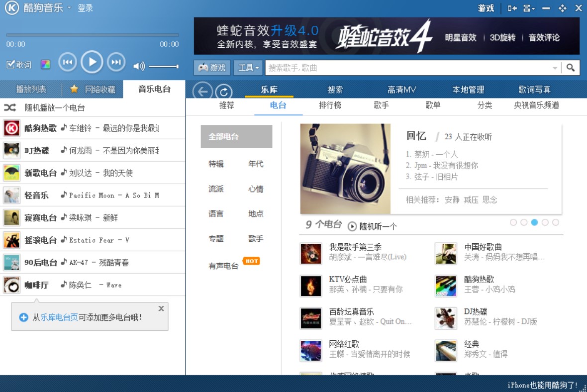This screenshot has width=587, height=392.
Task: Choose the 心情 station category
Action: click(256, 189)
